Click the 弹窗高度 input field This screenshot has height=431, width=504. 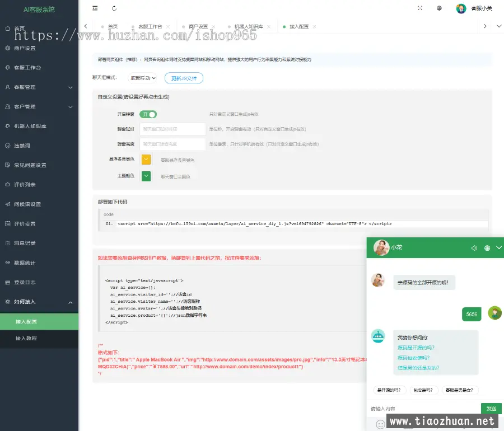(173, 144)
